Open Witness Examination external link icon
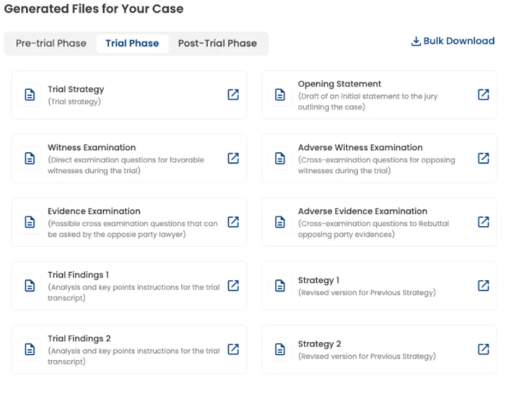Screen dimensions: 532x398 click(x=233, y=158)
